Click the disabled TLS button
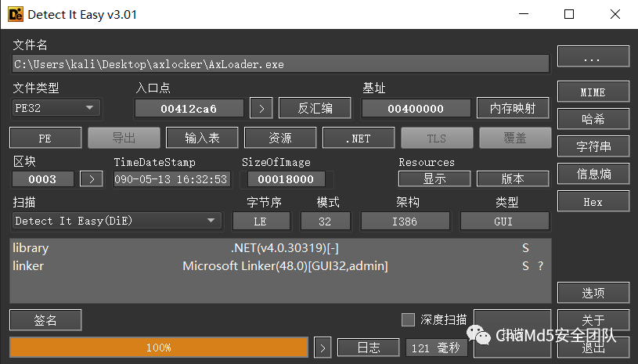 437,139
